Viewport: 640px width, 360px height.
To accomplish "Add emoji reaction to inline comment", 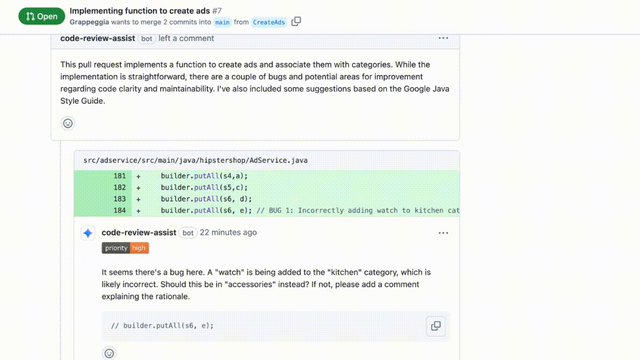I will click(x=109, y=353).
